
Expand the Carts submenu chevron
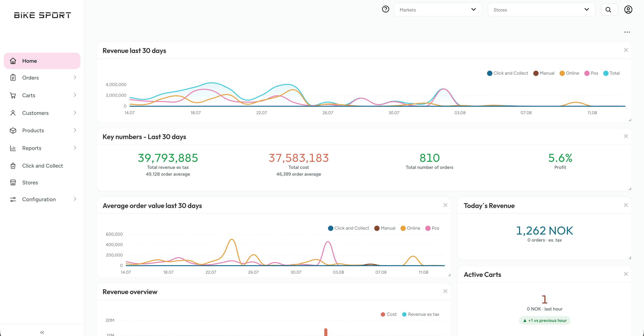coord(75,95)
